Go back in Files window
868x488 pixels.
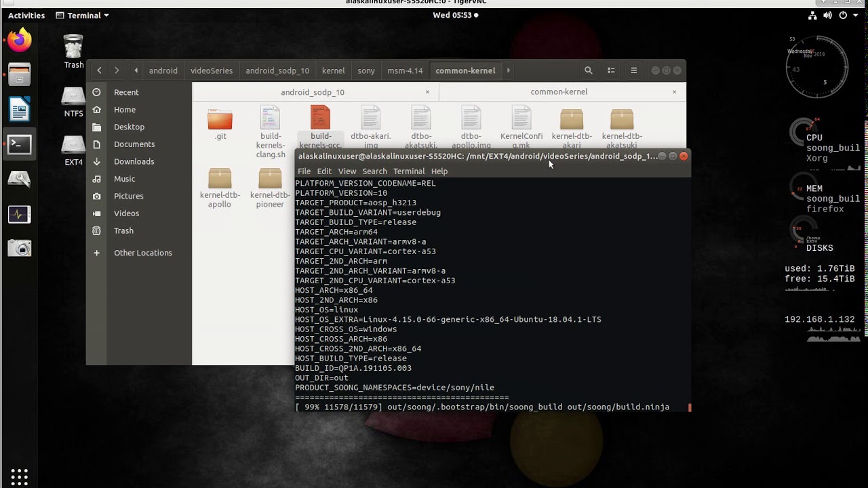coord(99,70)
